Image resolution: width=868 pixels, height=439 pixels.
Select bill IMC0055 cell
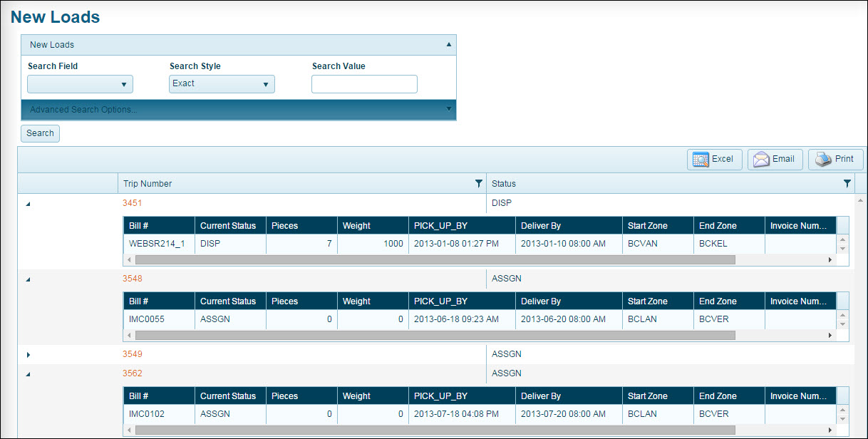pos(159,319)
